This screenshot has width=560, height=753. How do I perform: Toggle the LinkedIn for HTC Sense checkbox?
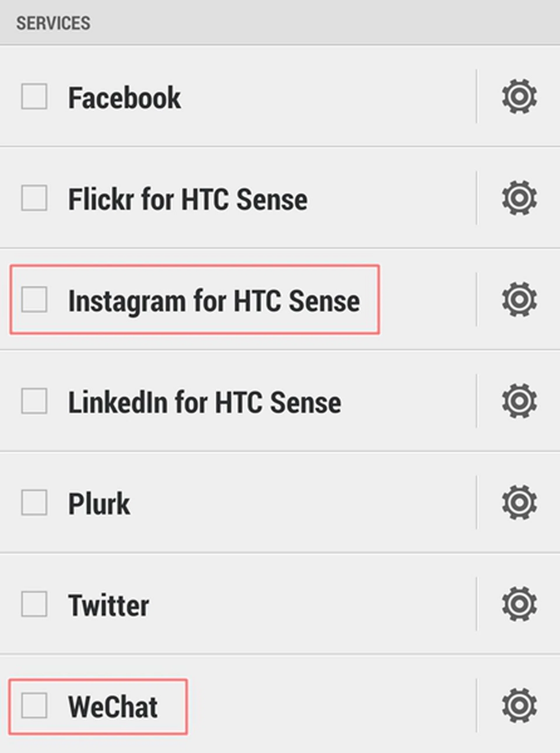[34, 401]
